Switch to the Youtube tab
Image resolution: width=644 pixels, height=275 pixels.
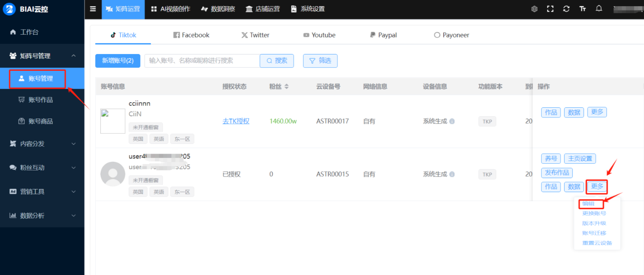[x=319, y=35]
